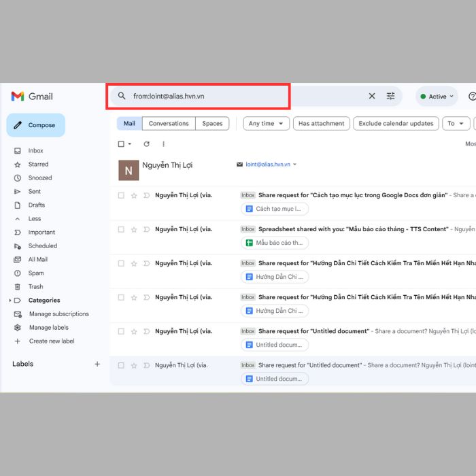Clear the search with the X icon

tap(371, 97)
